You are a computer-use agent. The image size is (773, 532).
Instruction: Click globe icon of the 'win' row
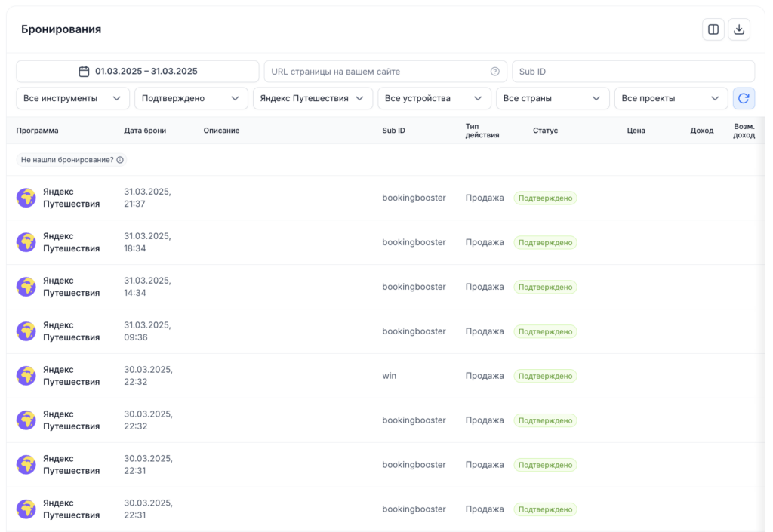coord(26,375)
